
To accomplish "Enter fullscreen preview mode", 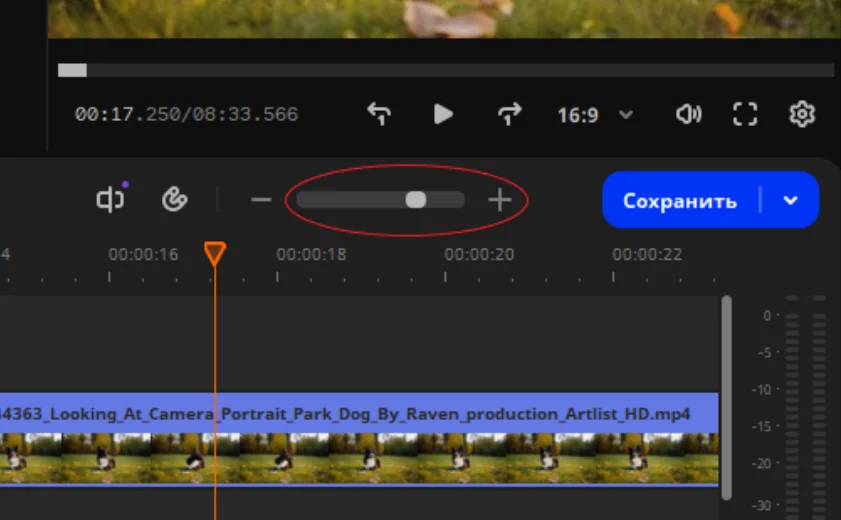I will 745,114.
